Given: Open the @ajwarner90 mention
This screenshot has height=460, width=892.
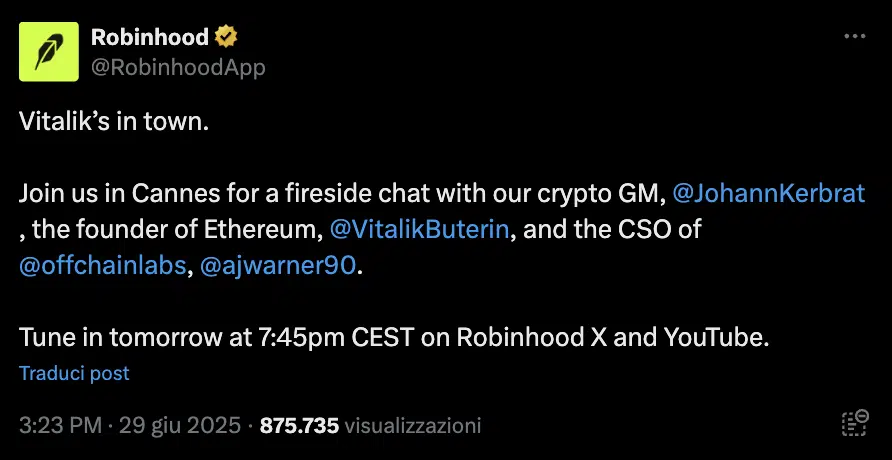Looking at the screenshot, I should [284, 267].
